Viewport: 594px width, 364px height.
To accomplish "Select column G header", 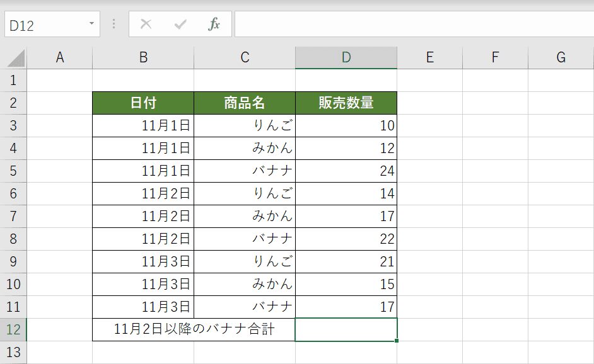I will [561, 57].
